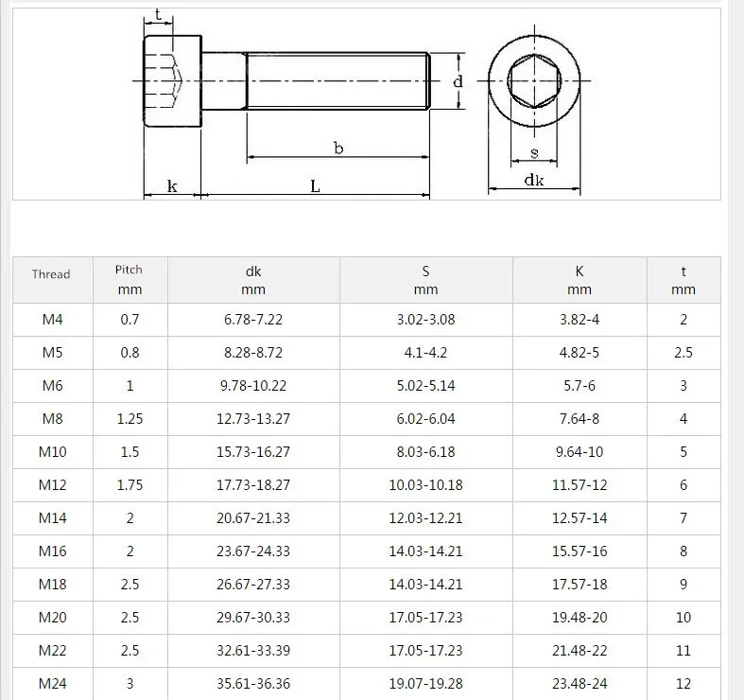Viewport: 744px width, 700px height.
Task: Click the 'b' thread length label
Action: tap(338, 149)
